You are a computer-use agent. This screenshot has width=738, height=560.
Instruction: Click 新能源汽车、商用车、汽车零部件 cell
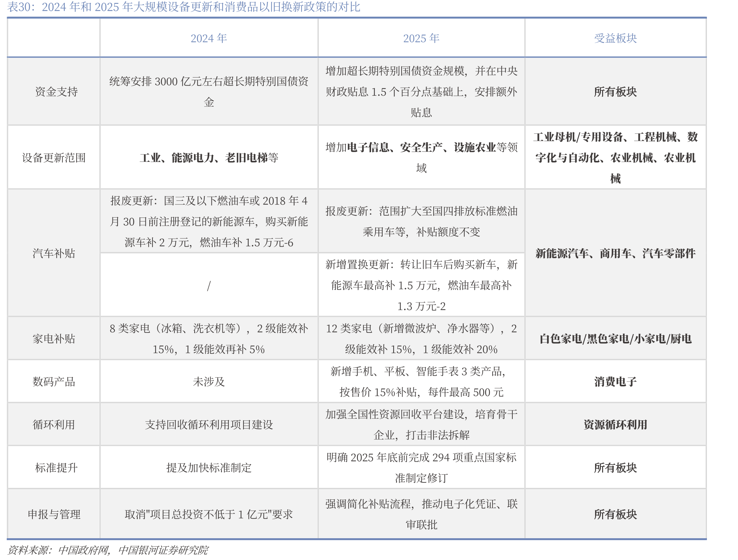616,253
